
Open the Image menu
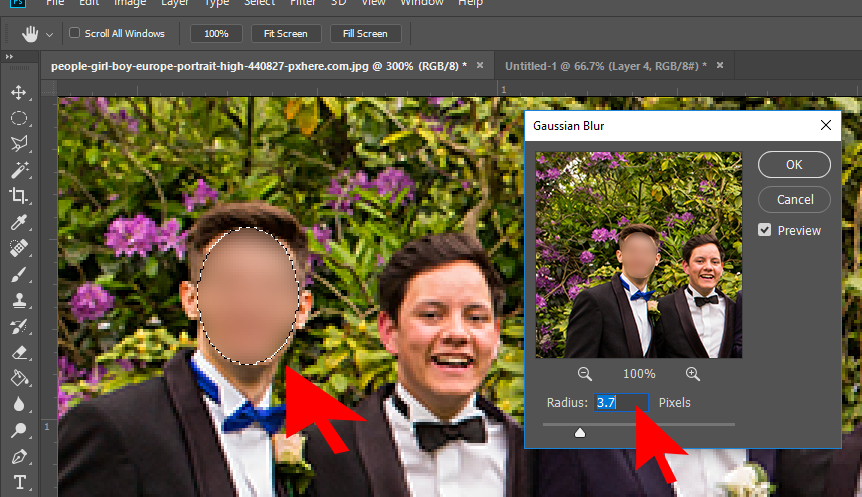[x=130, y=3]
